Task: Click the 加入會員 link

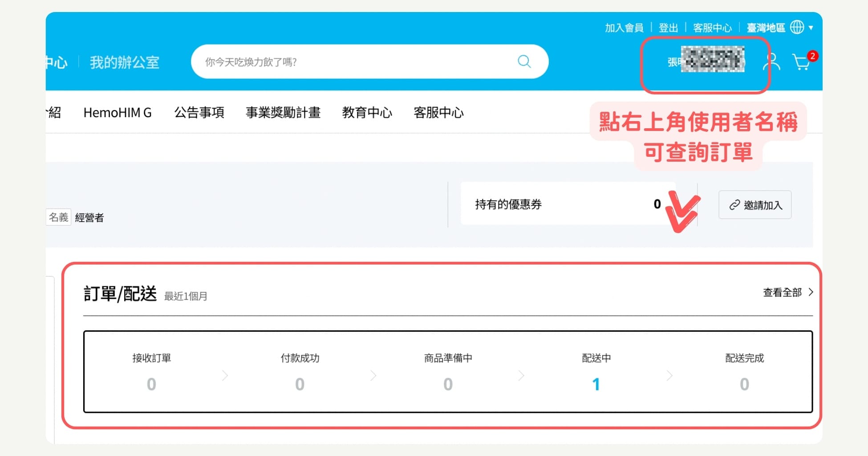Action: (x=624, y=27)
